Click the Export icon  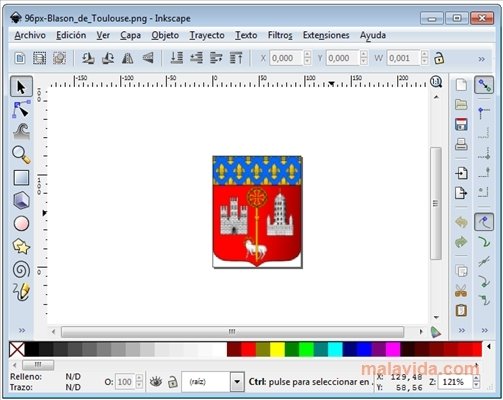[x=461, y=193]
